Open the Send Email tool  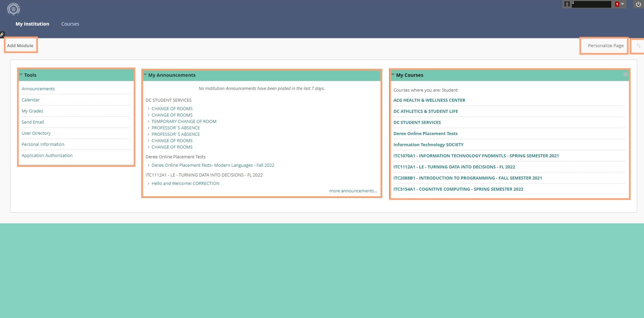tap(33, 122)
